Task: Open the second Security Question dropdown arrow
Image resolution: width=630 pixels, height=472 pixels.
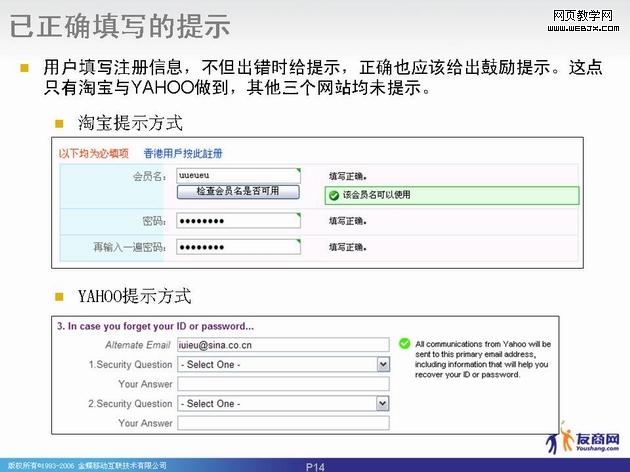Action: [x=382, y=403]
